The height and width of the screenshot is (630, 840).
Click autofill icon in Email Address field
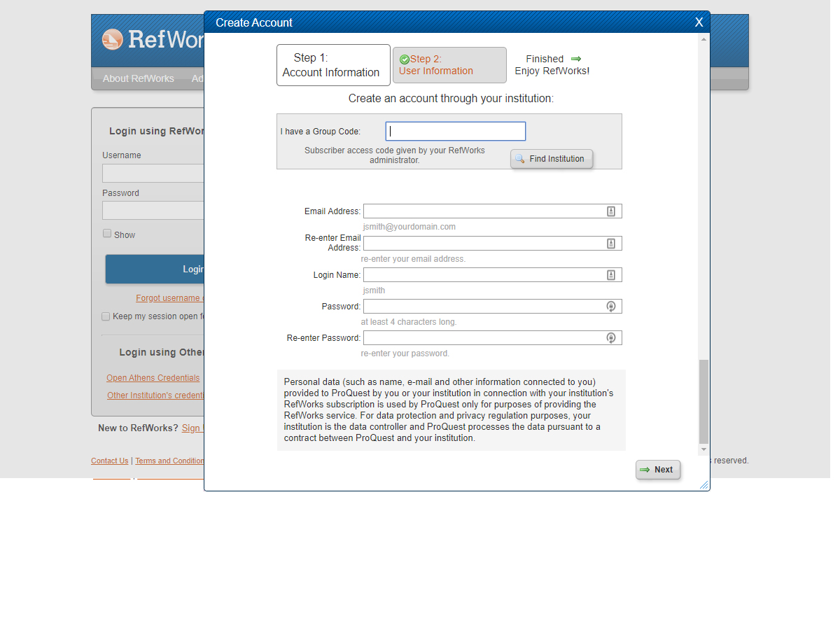click(610, 211)
